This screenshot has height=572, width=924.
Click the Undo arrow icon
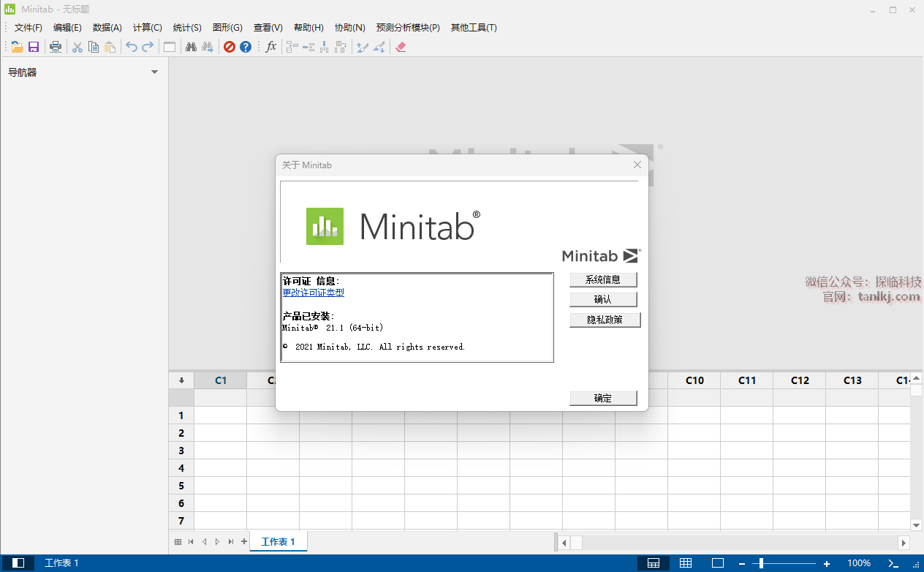[x=132, y=47]
